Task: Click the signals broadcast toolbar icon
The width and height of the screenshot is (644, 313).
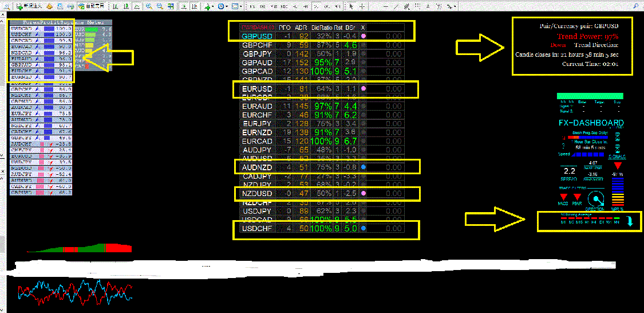Action: pyautogui.click(x=70, y=6)
